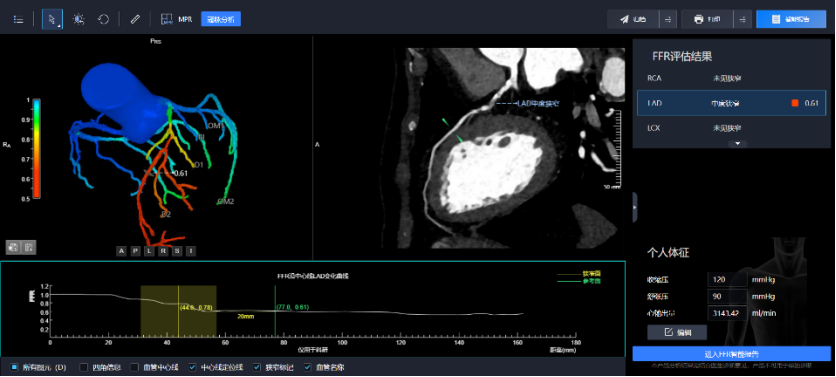Expand FFR results list with down arrow
836x377 pixels.
pyautogui.click(x=738, y=143)
